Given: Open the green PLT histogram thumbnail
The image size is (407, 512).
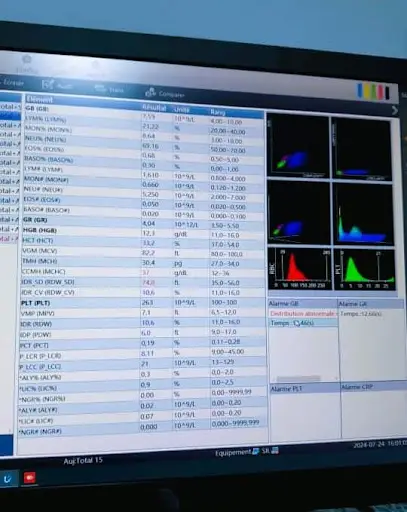Looking at the screenshot, I should click(365, 270).
